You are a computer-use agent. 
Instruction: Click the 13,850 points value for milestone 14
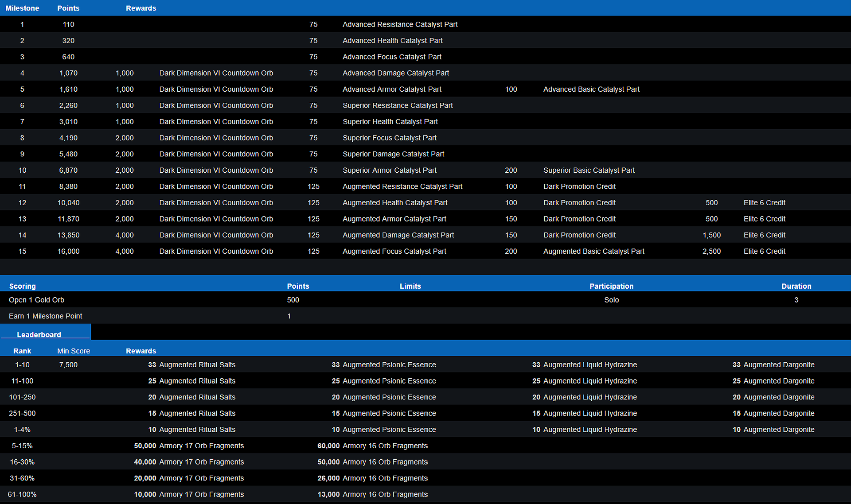coord(68,235)
